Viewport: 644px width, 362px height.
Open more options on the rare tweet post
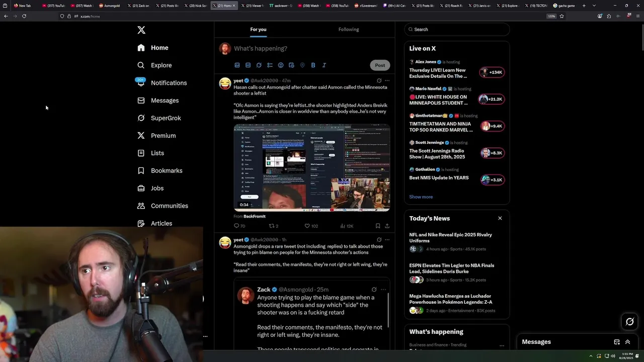[387, 240]
